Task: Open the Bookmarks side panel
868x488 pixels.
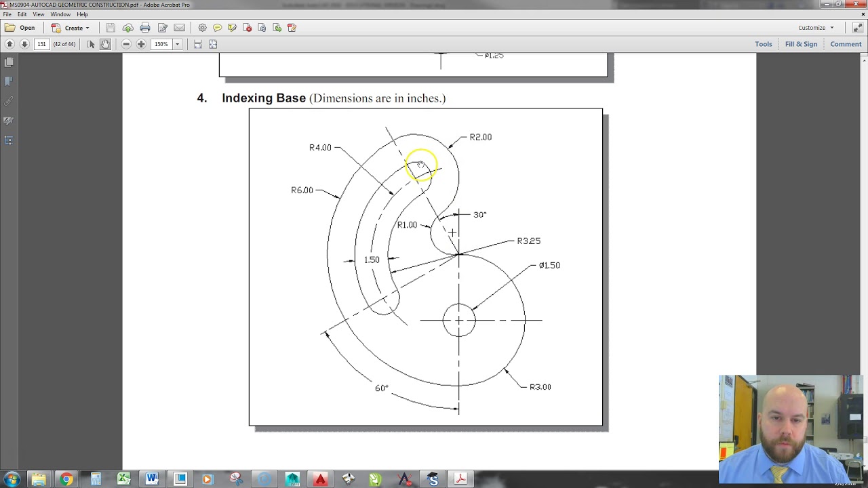Action: click(x=9, y=81)
